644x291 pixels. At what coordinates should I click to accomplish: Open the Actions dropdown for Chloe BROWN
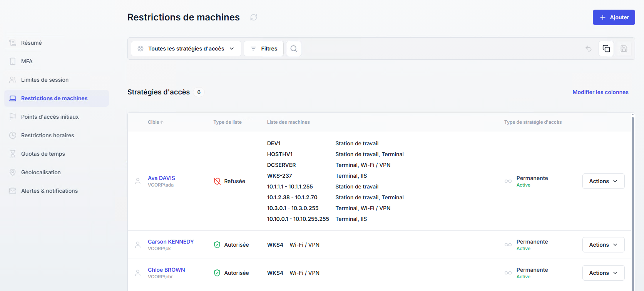click(x=603, y=273)
